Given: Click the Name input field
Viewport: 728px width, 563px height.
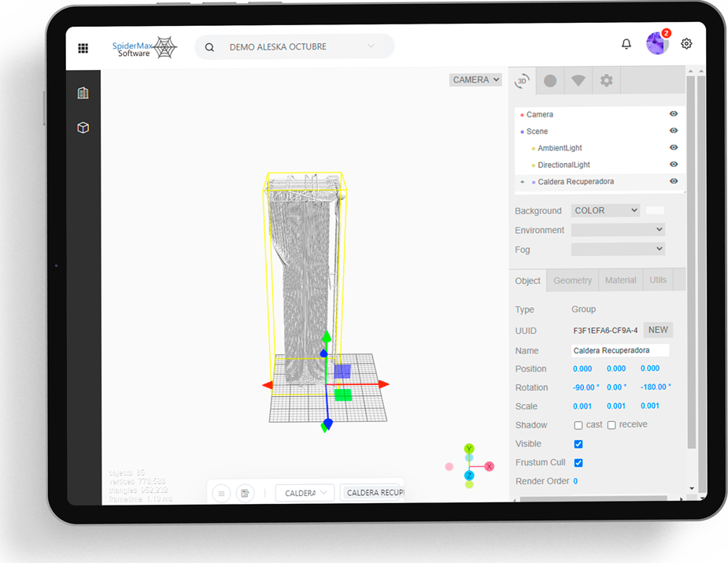Looking at the screenshot, I should pyautogui.click(x=620, y=350).
